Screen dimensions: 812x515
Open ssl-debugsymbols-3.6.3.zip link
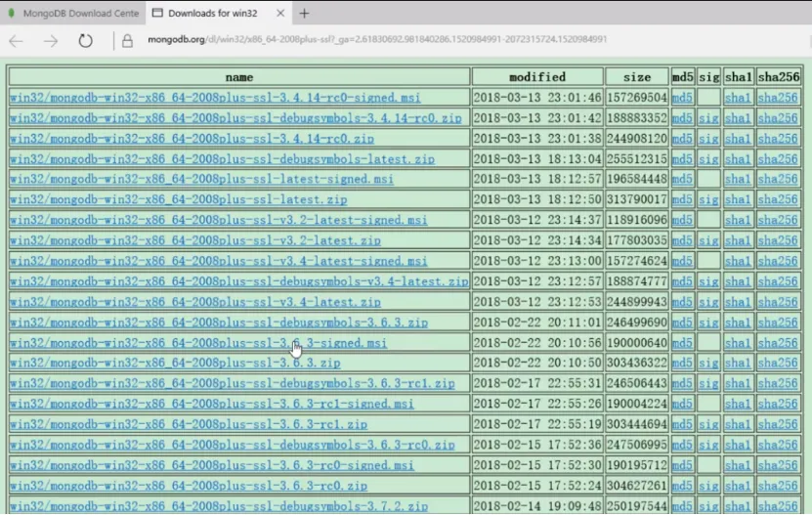[x=219, y=322]
